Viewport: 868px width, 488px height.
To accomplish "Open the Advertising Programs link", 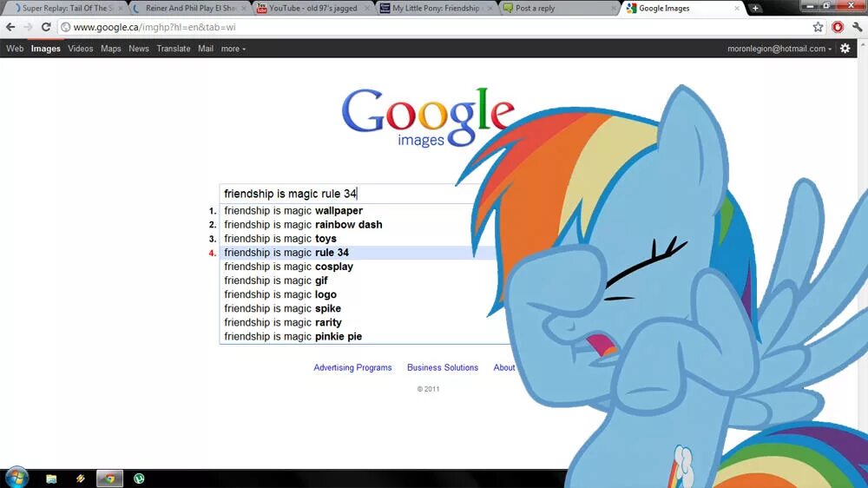I will [x=352, y=367].
